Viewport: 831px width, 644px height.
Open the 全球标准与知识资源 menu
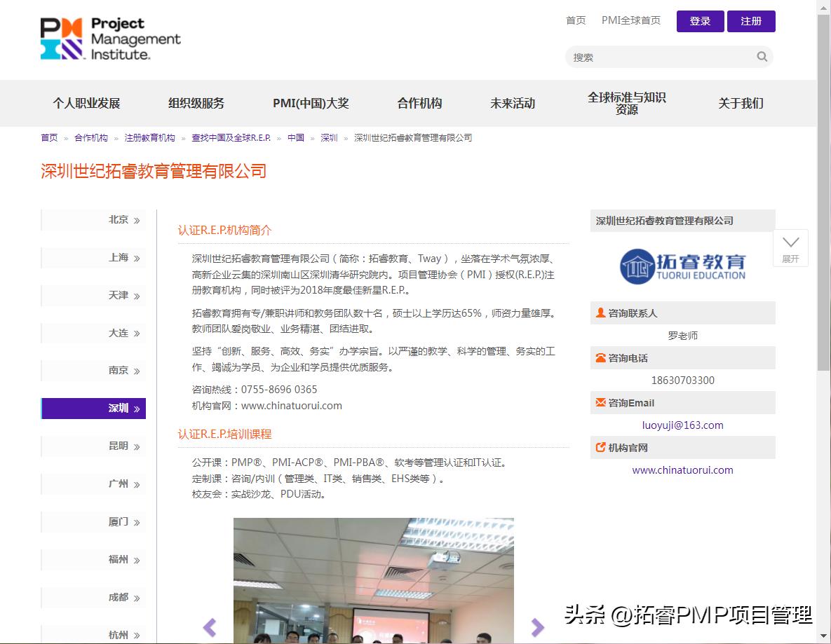coord(627,103)
